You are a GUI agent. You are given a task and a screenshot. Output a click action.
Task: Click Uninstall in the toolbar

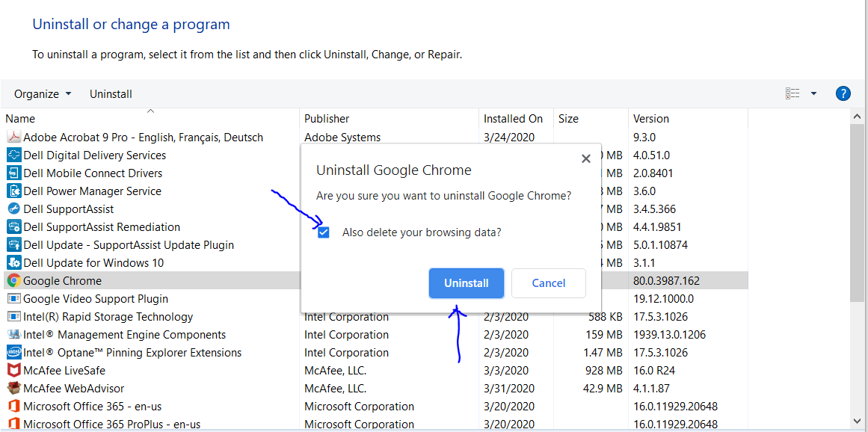[111, 94]
